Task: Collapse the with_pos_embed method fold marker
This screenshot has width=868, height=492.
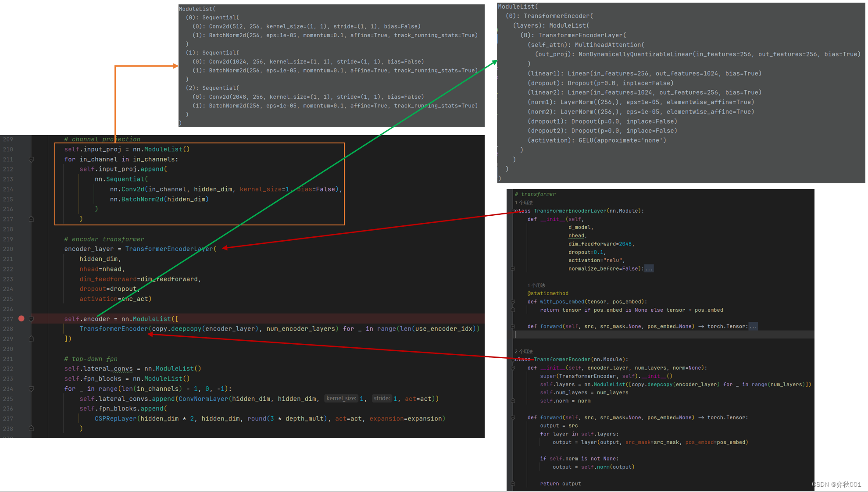Action: pyautogui.click(x=513, y=302)
